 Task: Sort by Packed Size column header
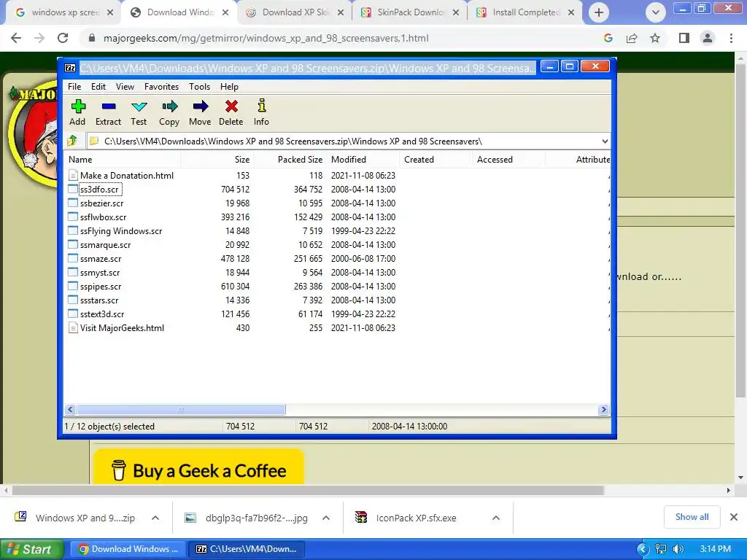[x=290, y=160]
